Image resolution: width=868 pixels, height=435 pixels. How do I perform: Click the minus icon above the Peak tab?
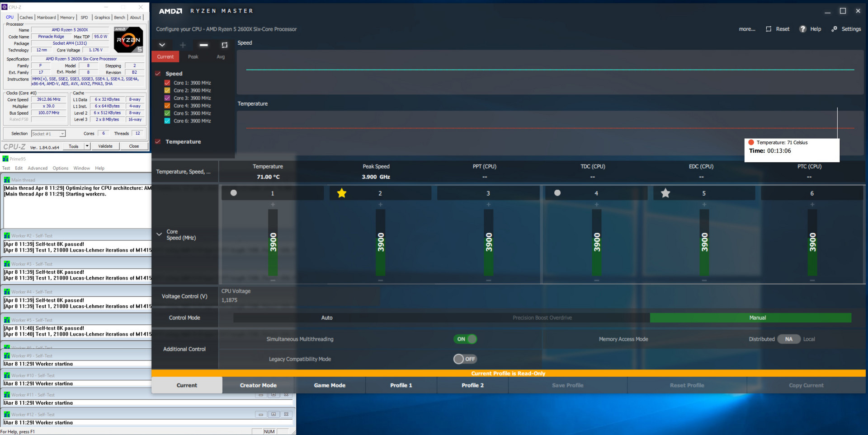tap(203, 45)
